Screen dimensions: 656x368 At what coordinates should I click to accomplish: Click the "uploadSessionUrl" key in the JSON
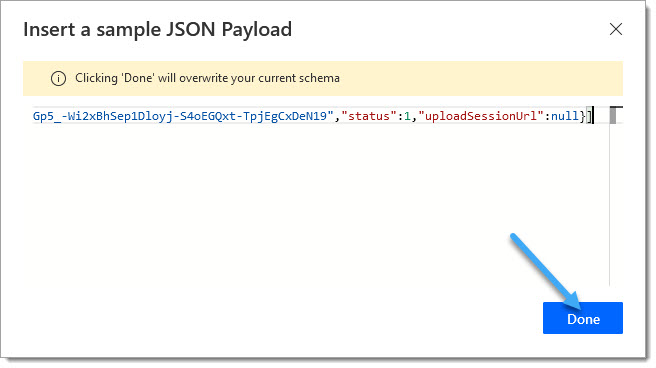click(481, 116)
